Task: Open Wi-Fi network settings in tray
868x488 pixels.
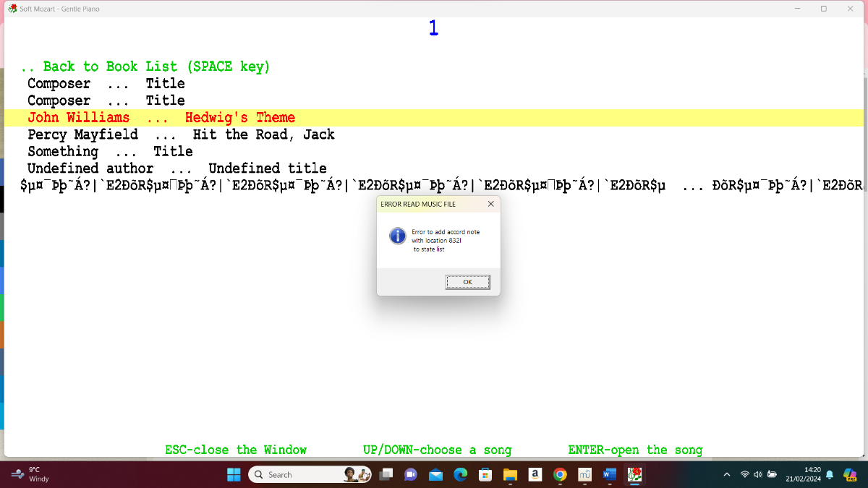Action: coord(745,474)
